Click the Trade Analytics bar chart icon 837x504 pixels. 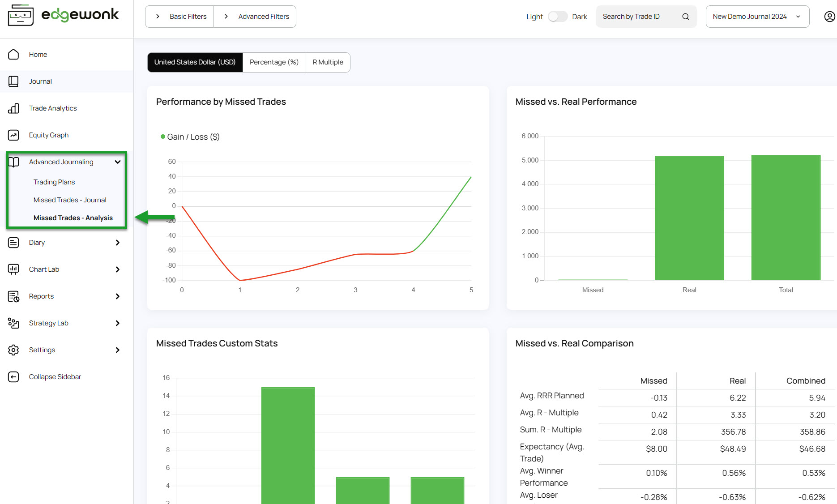[x=13, y=108]
